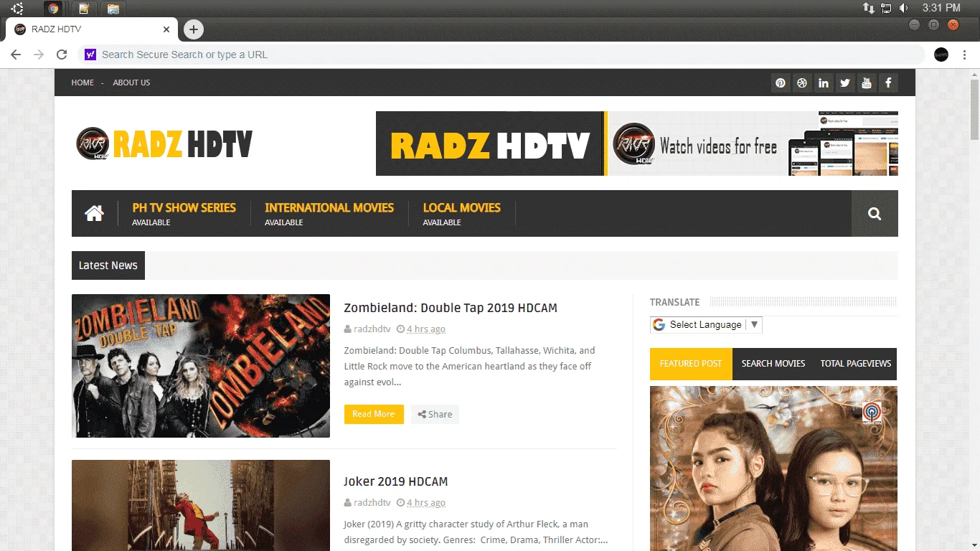This screenshot has width=980, height=551.
Task: Open the Joker poster thumbnail
Action: (201, 505)
